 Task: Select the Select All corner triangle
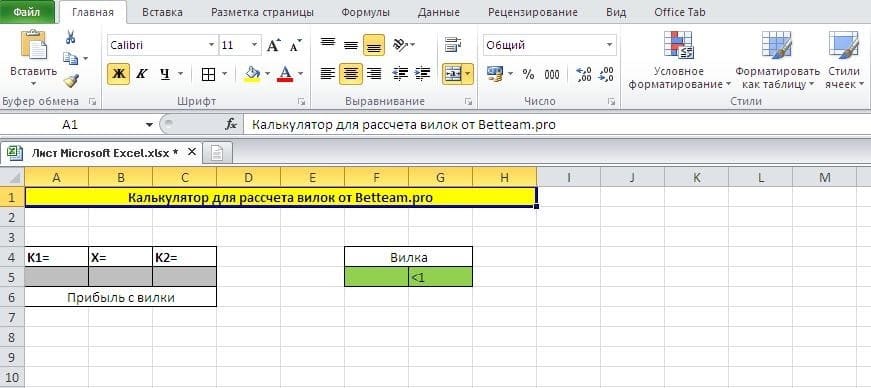(x=12, y=177)
